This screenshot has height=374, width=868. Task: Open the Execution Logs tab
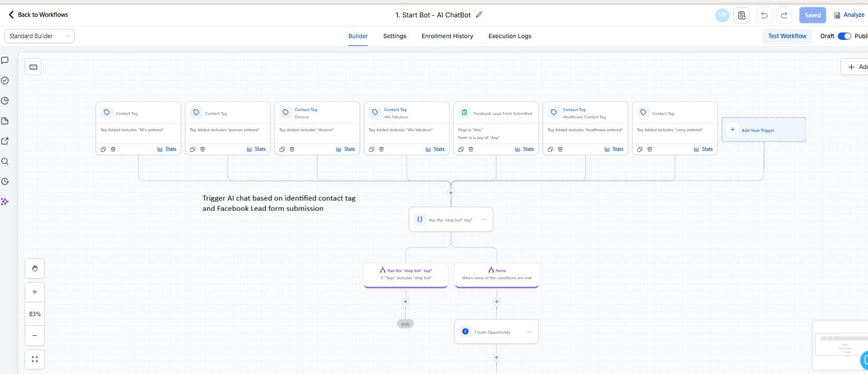point(509,36)
